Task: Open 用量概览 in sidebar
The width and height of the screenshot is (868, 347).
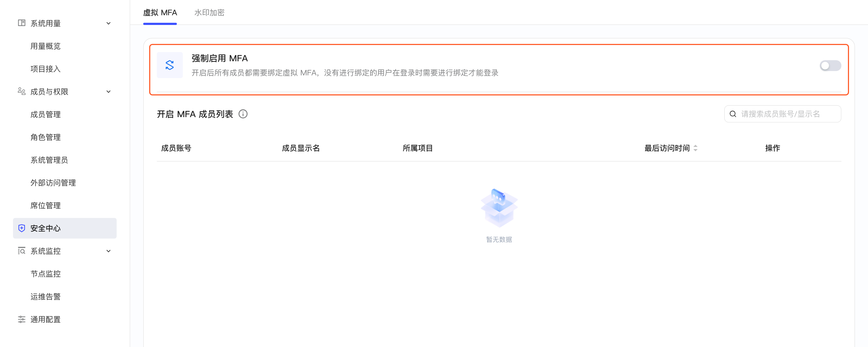Action: 46,46
